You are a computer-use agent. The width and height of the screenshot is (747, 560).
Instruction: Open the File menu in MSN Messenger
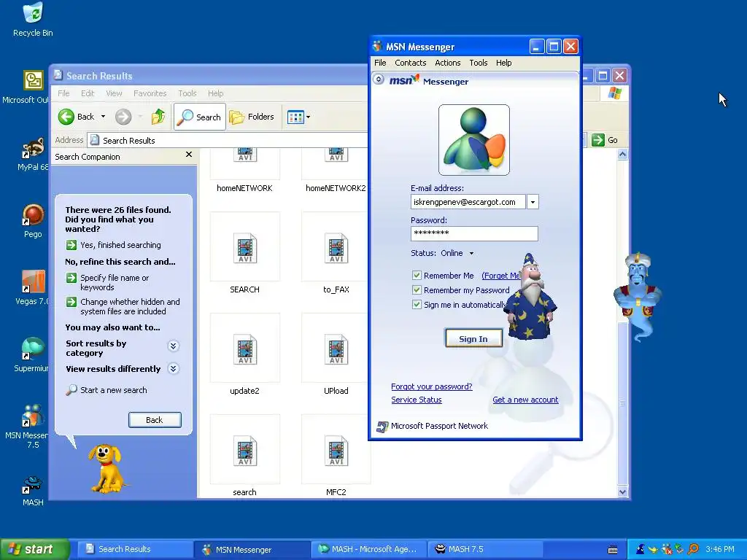[380, 63]
